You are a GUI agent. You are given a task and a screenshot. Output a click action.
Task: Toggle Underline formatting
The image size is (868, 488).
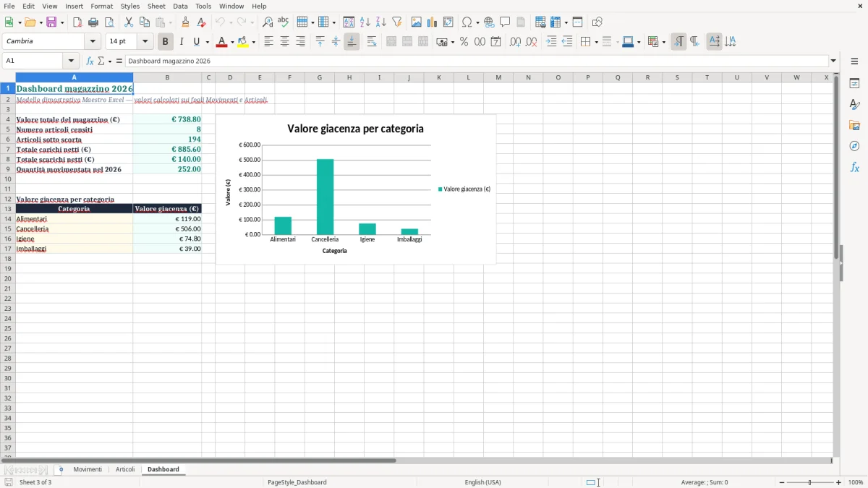click(x=196, y=42)
